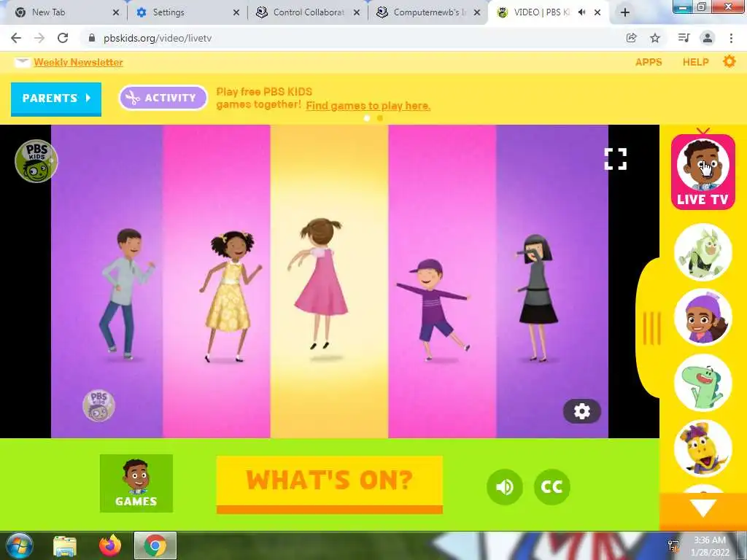Close the New Tab browser tab

click(116, 12)
